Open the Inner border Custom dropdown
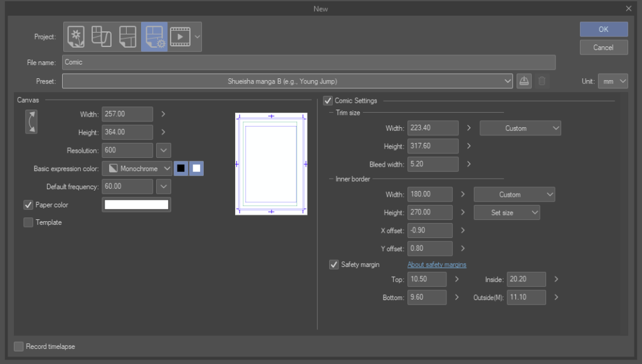This screenshot has width=642, height=364. tap(514, 195)
